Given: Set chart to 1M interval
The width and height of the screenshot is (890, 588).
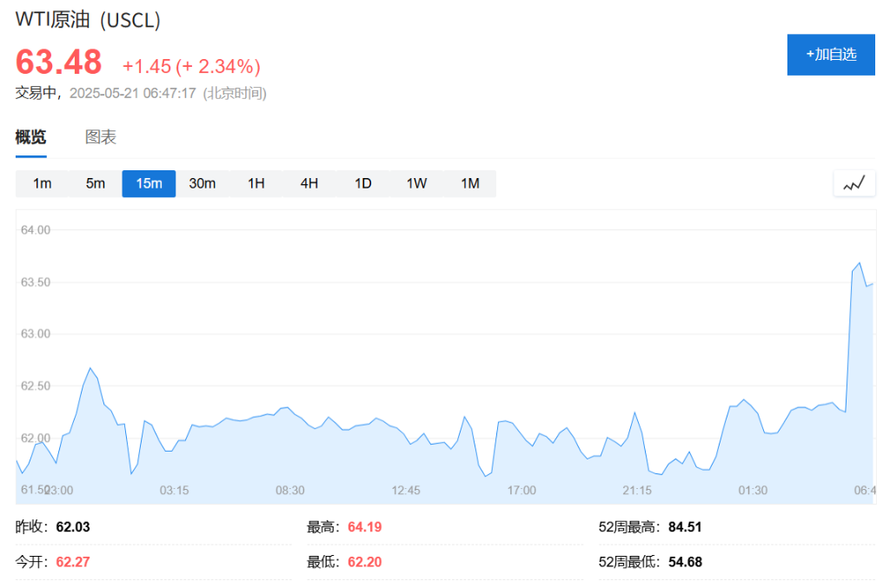Looking at the screenshot, I should pyautogui.click(x=470, y=184).
